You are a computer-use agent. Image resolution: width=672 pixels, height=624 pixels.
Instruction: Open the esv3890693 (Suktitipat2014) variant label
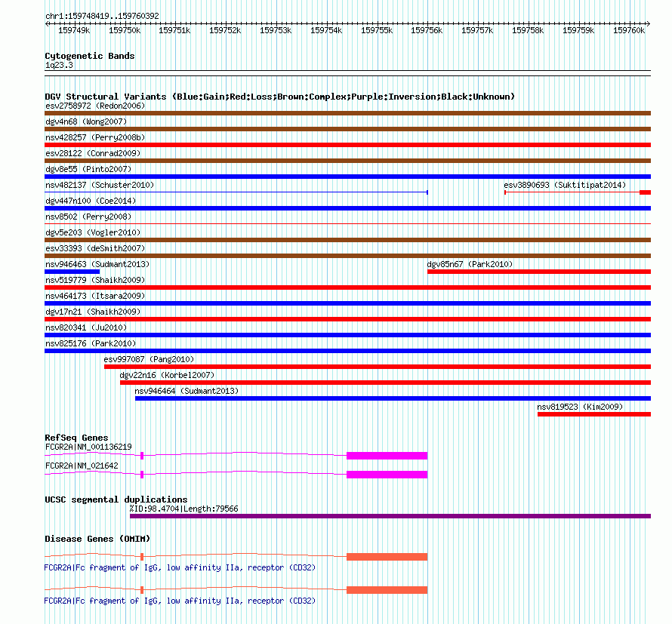click(x=565, y=185)
